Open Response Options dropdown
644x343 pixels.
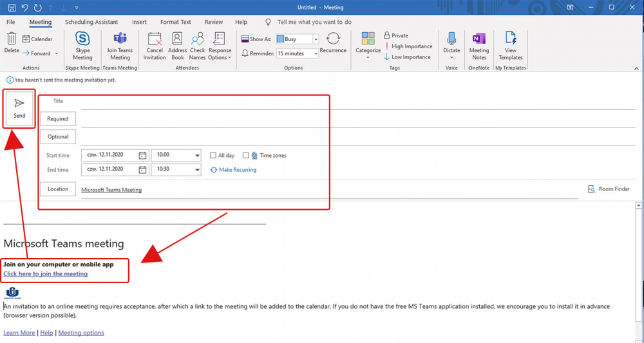click(x=220, y=46)
